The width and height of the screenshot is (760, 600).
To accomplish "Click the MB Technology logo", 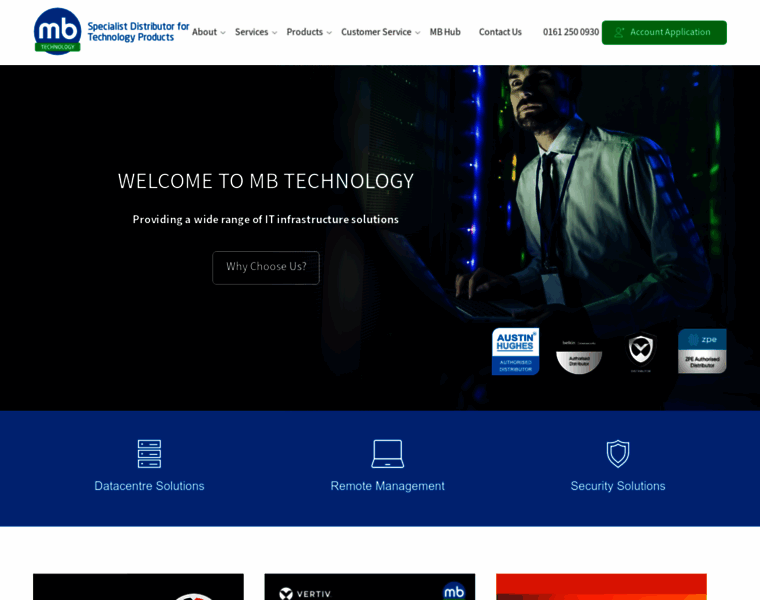I will pos(57,32).
